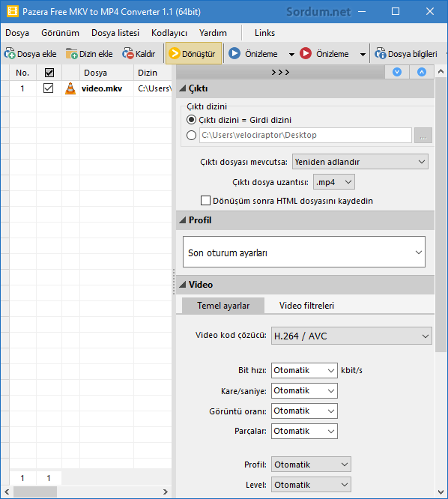Click the blue up-arrow collapse-all panels icon
Viewport: 448px width, 499px height.
point(422,72)
